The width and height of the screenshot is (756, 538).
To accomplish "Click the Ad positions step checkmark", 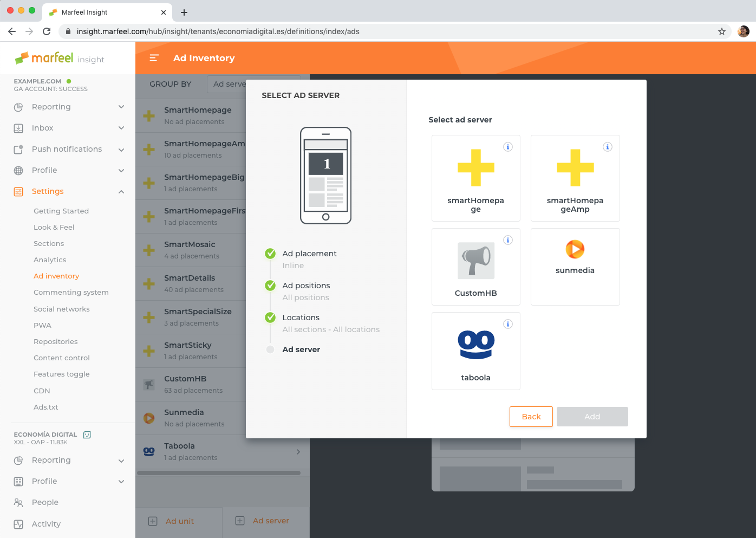I will (270, 286).
